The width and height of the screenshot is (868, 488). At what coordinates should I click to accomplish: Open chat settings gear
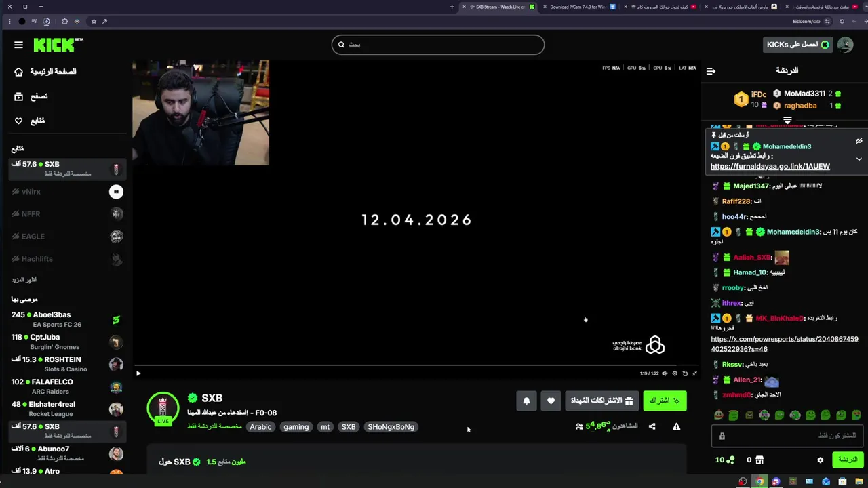(820, 460)
